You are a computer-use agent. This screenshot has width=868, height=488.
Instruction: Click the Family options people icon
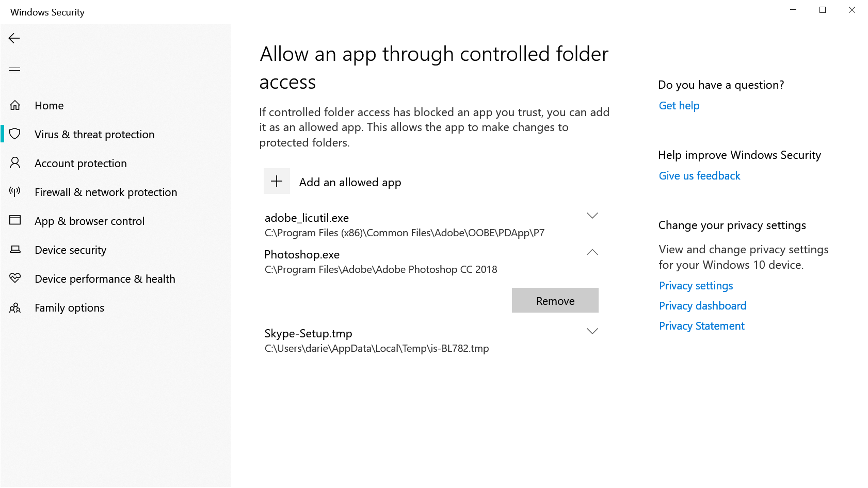(x=15, y=308)
